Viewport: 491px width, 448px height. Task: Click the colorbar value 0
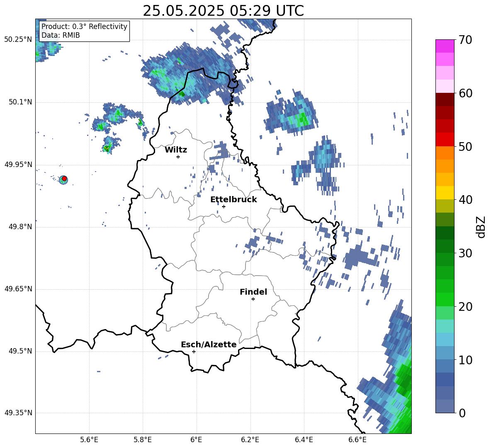click(x=462, y=413)
